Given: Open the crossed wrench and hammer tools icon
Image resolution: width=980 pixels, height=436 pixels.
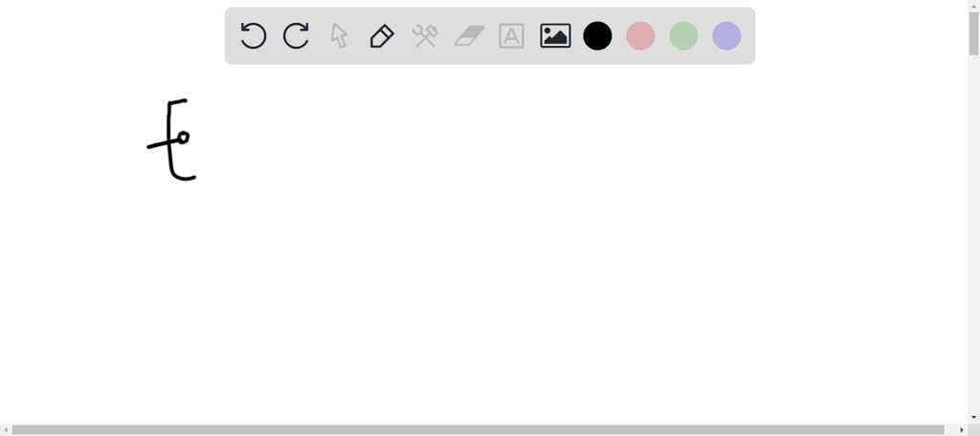Looking at the screenshot, I should [425, 35].
